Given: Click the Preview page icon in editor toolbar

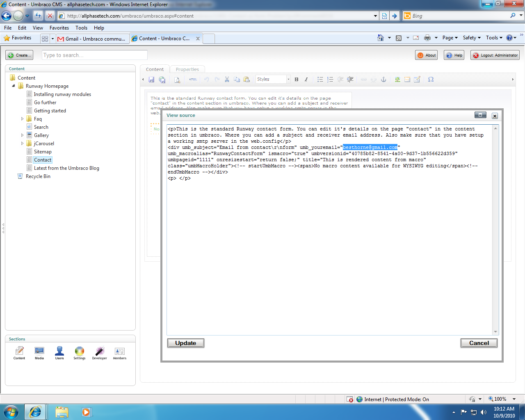Looking at the screenshot, I should pos(177,80).
